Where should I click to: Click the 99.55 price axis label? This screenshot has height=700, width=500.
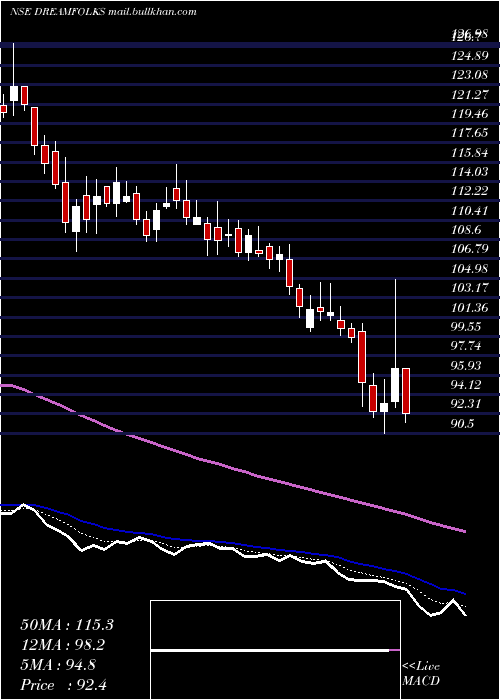467,326
